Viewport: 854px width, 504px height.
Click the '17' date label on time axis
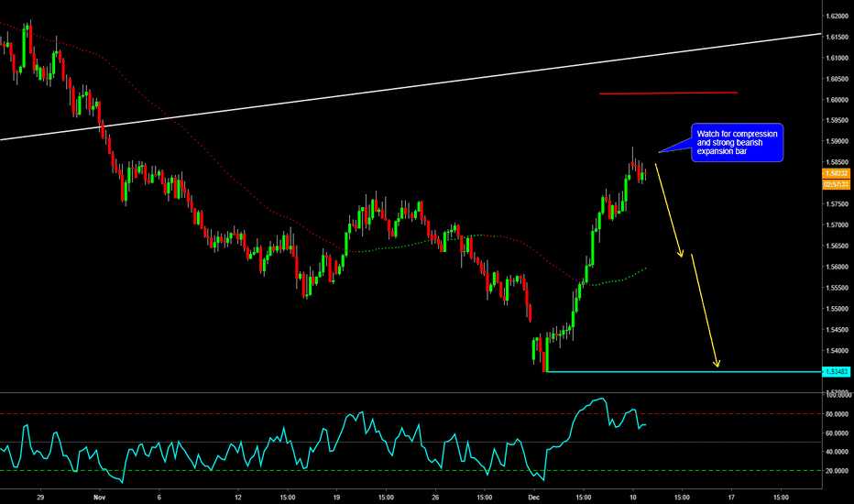click(x=731, y=497)
